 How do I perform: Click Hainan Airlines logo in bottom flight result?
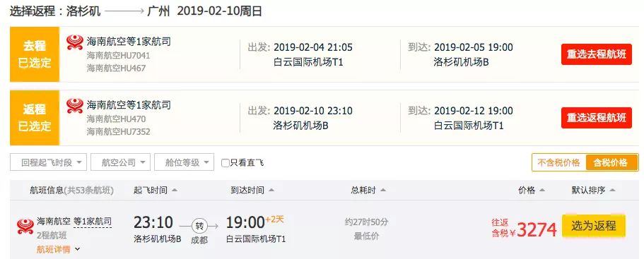pyautogui.click(x=25, y=227)
